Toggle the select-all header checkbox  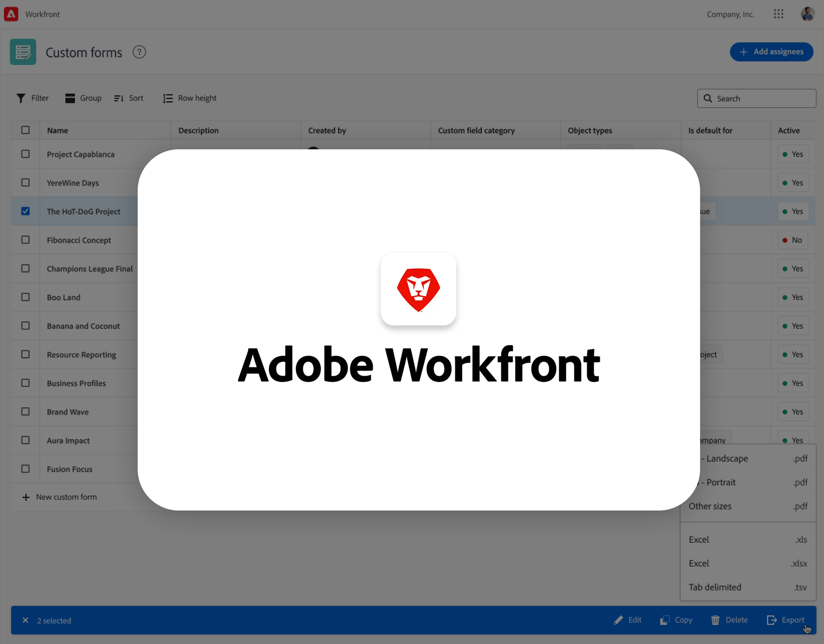click(x=25, y=130)
